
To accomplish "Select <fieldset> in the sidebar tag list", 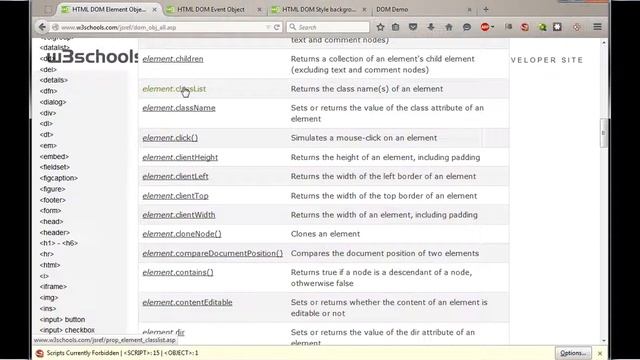I will pos(54,167).
